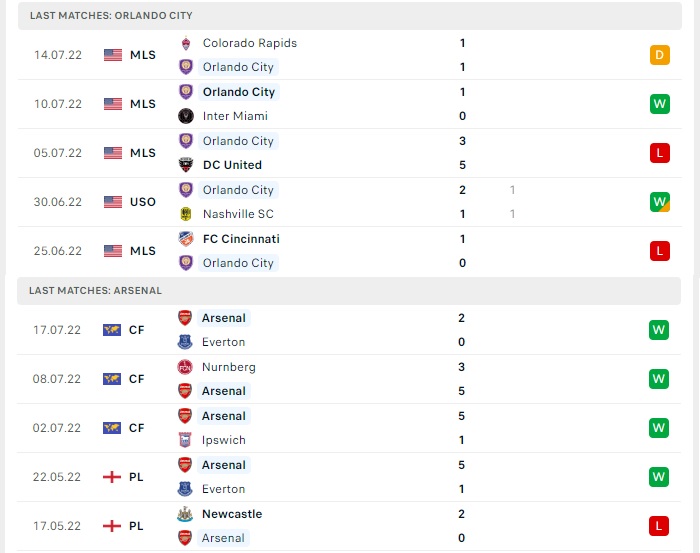Click the England flag on 22.05.22 row
700x553 pixels.
coord(112,477)
